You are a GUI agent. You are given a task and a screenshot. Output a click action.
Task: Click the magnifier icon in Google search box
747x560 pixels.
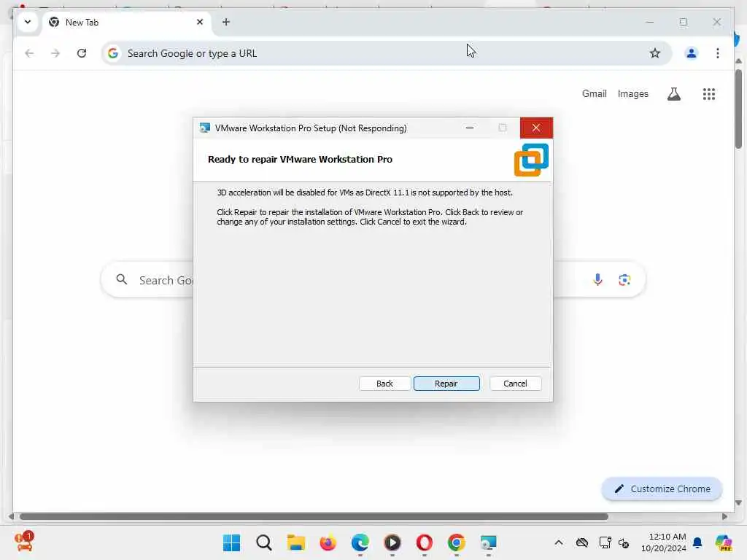[122, 279]
